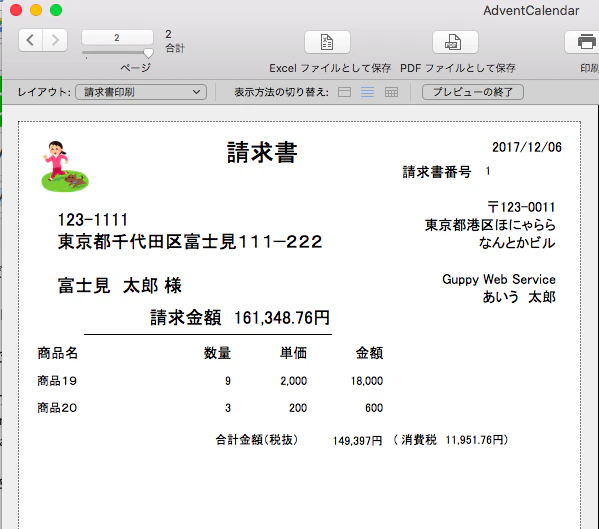Click Excel ファイルとして保存 label
Image resolution: width=599 pixels, height=529 pixels.
(x=330, y=68)
